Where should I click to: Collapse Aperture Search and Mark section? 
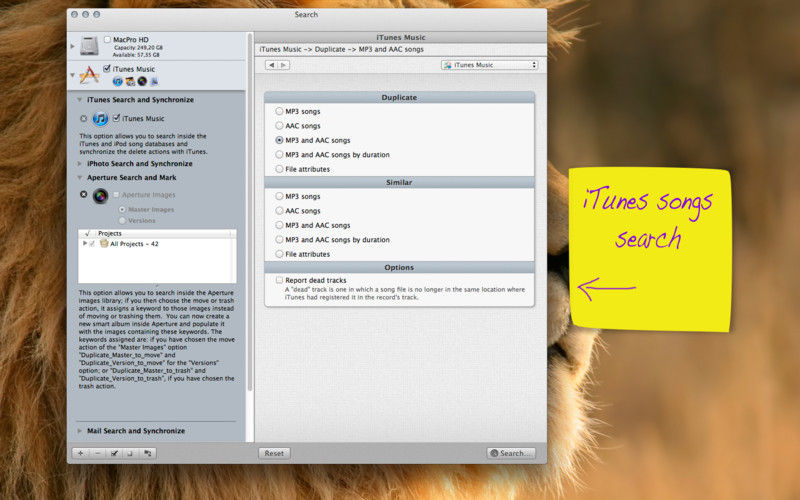pos(80,178)
